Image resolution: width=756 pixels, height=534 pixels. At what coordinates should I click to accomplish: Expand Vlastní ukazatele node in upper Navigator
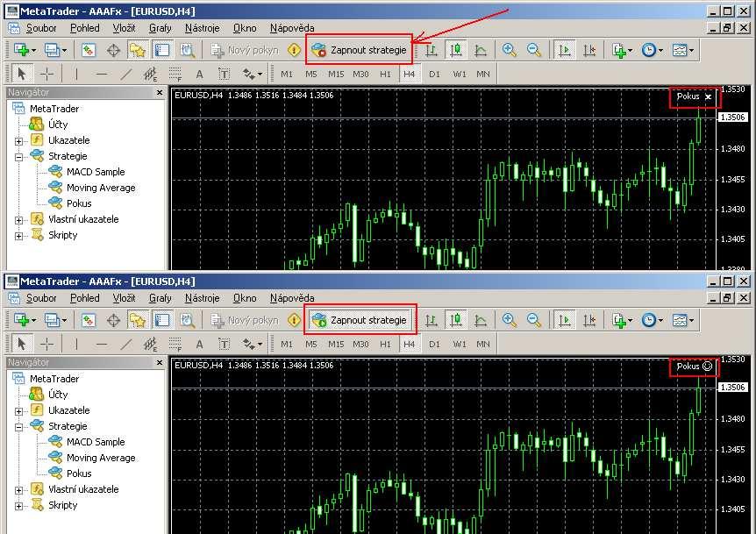pos(18,220)
